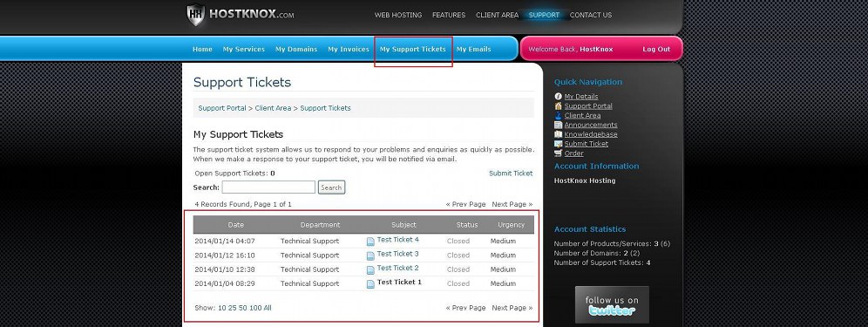
Task: Open Test Ticket 4
Action: pos(397,240)
